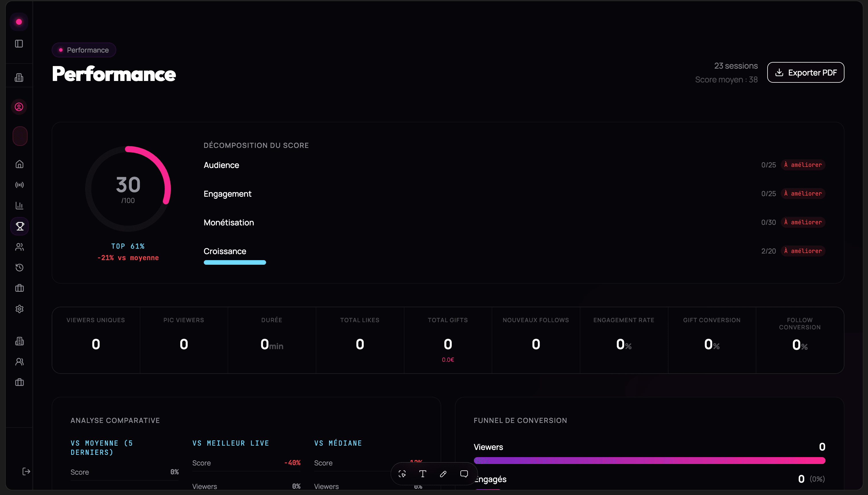Click the pink dot app logo

point(19,22)
